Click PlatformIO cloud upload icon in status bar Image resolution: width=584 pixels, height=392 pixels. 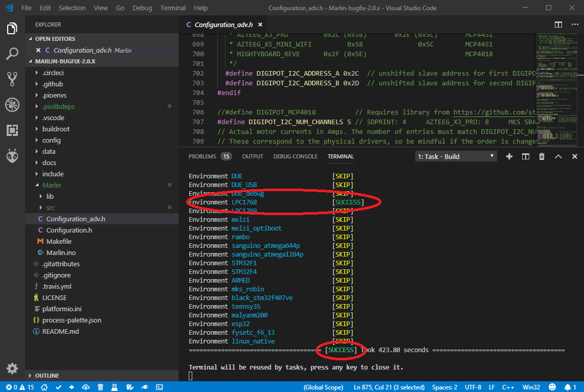[x=86, y=387]
